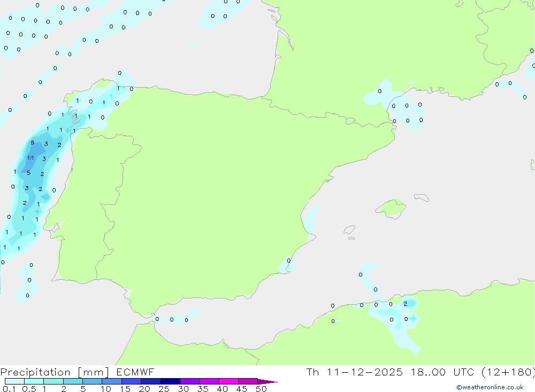Click the legend label '50'
The height and width of the screenshot is (392, 535).
click(x=262, y=389)
